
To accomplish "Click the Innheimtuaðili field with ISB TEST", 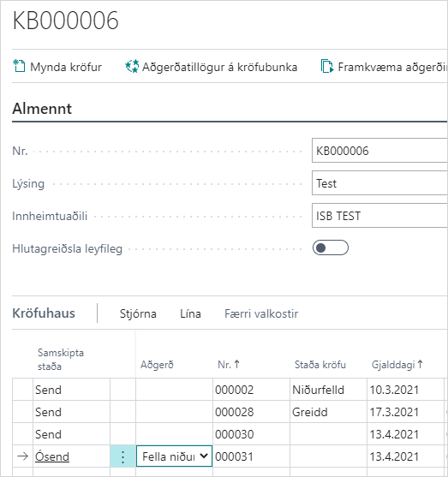I will point(379,216).
